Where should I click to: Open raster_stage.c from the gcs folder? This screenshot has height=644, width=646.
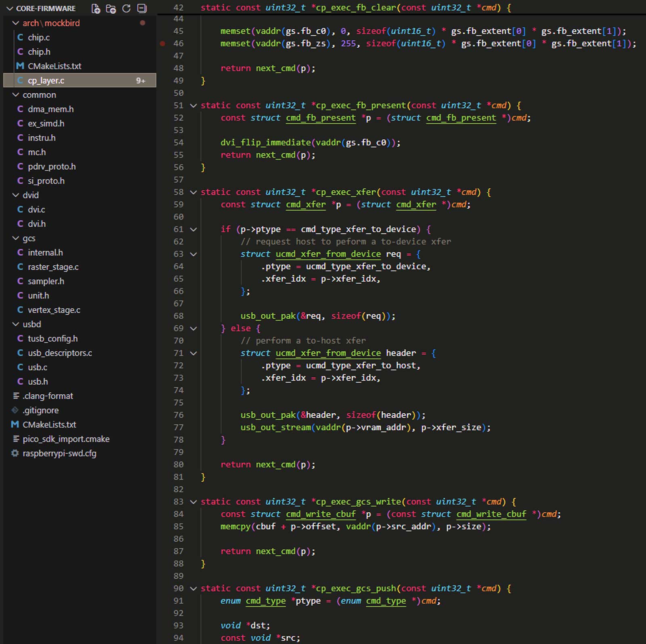click(53, 267)
